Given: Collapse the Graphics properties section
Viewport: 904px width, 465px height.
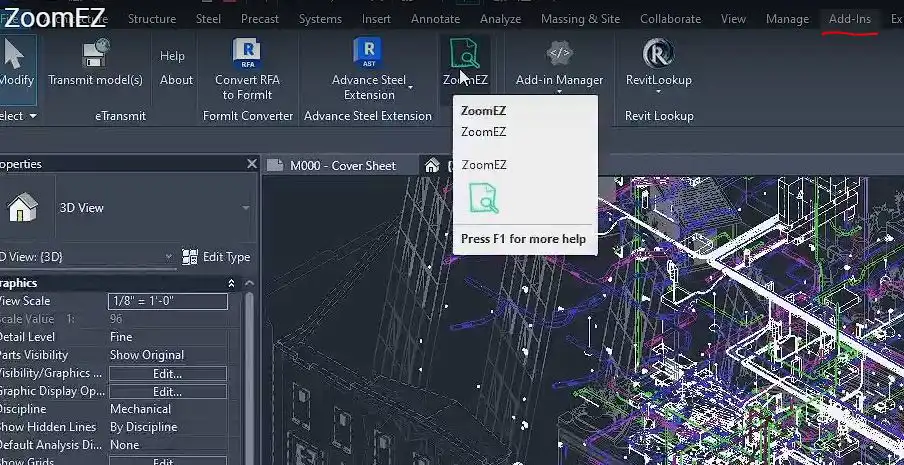Looking at the screenshot, I should 231,283.
